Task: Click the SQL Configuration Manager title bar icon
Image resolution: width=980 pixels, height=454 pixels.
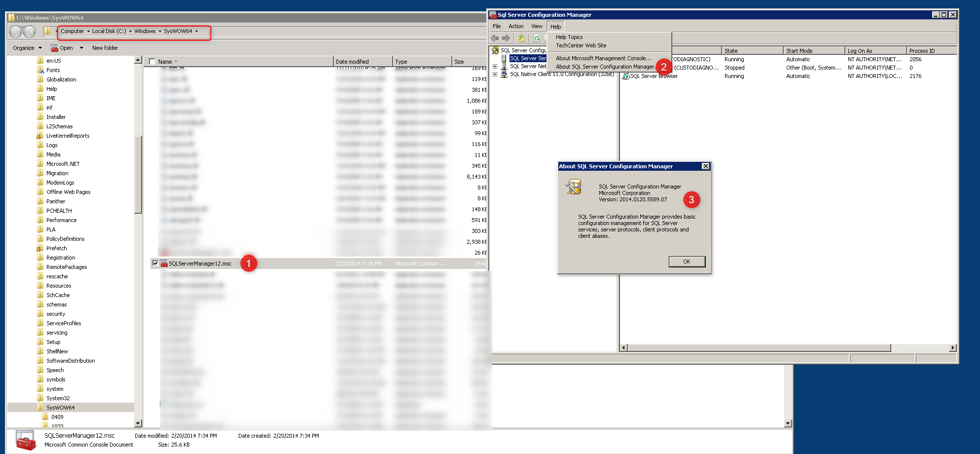Action: [493, 15]
